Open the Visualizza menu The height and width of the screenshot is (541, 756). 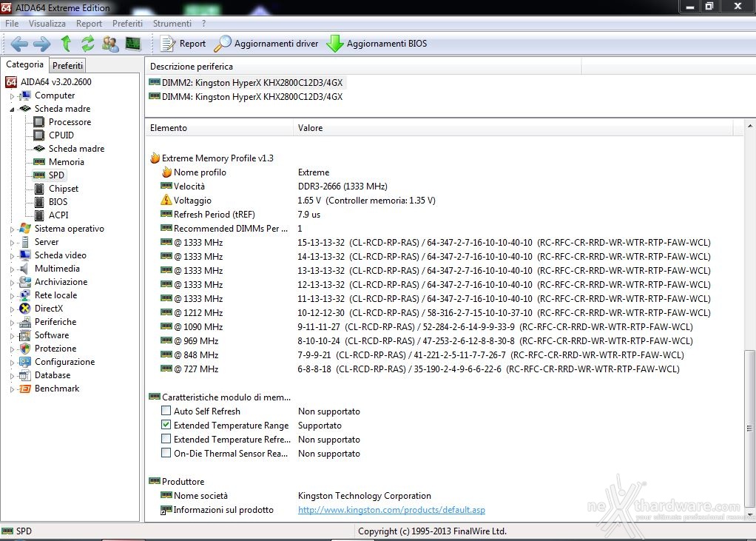pos(47,24)
